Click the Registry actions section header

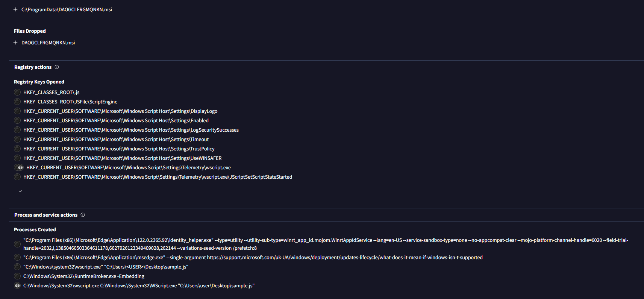pos(33,67)
